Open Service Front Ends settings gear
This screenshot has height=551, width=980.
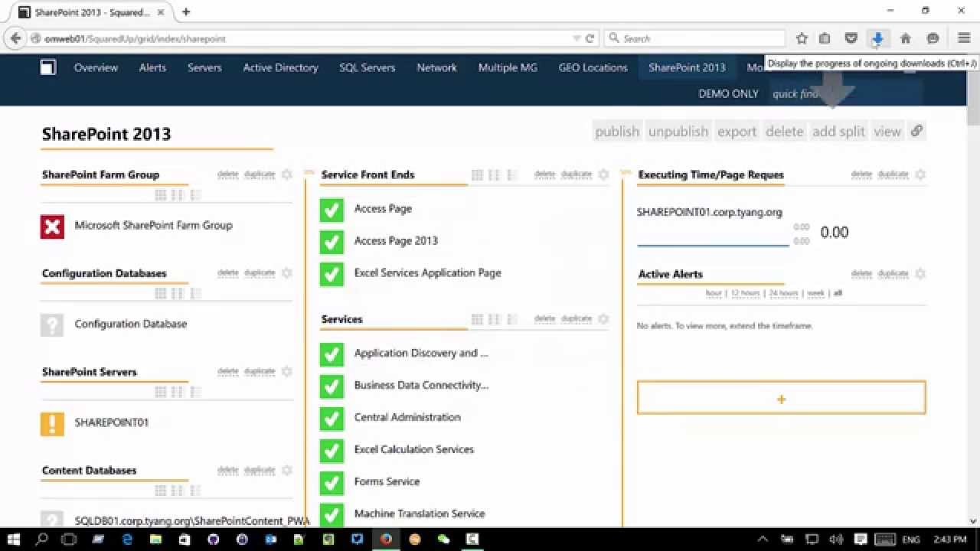[603, 174]
